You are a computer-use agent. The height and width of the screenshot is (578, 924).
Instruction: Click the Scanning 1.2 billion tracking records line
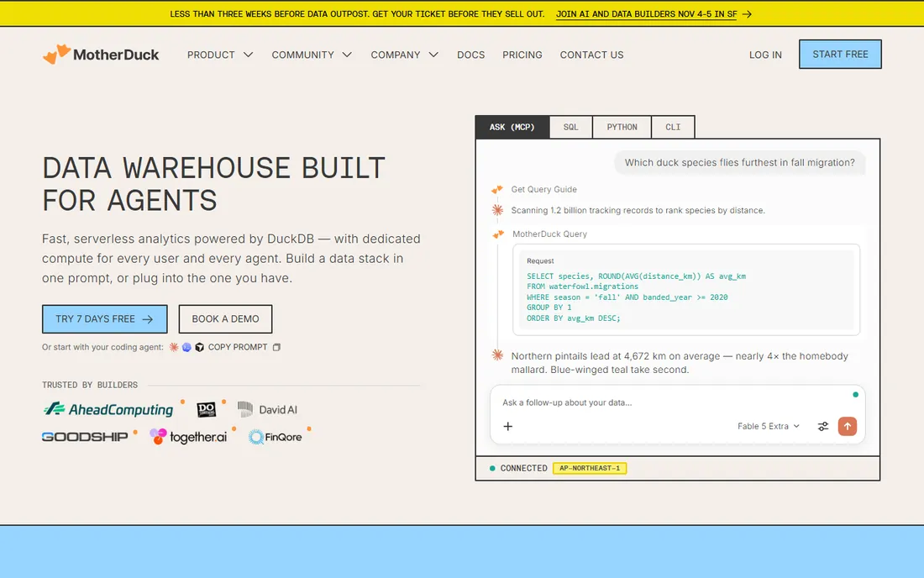tap(638, 210)
